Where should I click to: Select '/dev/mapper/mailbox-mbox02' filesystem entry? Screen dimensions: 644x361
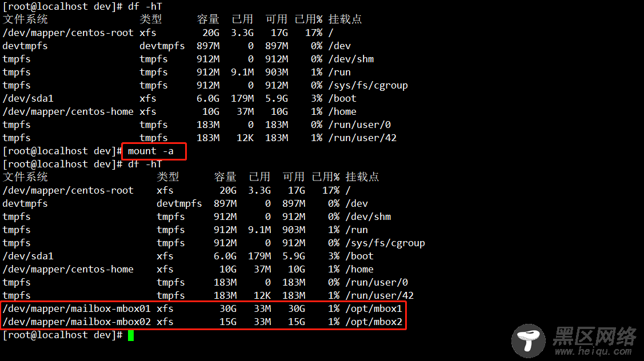tap(77, 322)
